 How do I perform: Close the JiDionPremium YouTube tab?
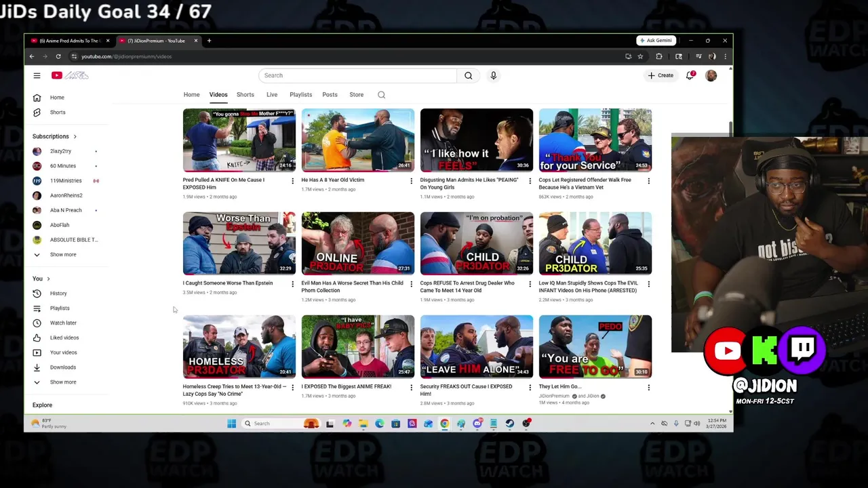pyautogui.click(x=196, y=41)
